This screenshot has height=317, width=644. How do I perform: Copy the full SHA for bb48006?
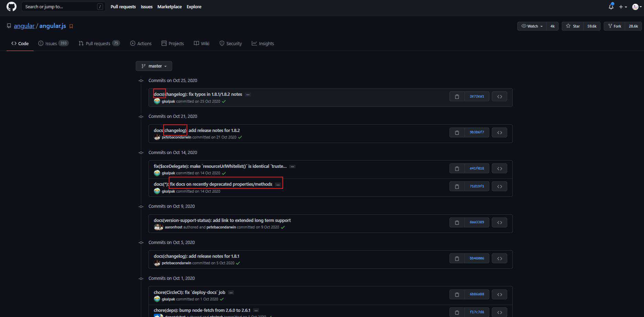pyautogui.click(x=457, y=258)
